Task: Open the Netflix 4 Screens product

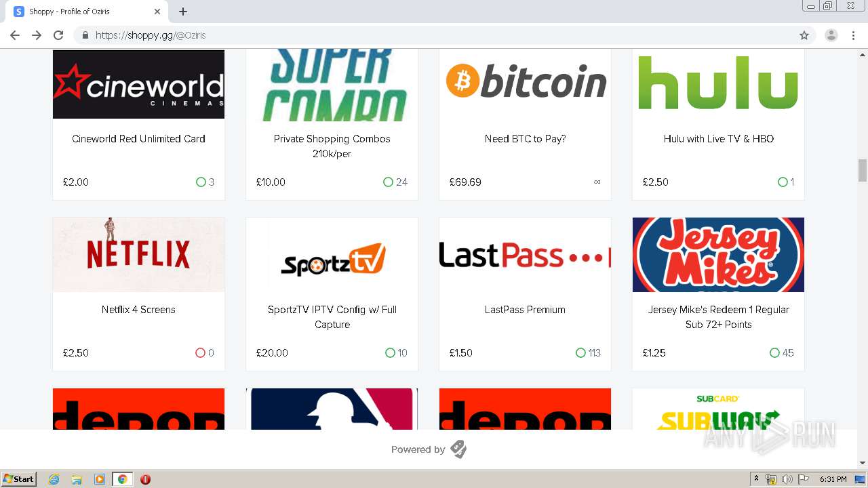Action: click(x=138, y=310)
